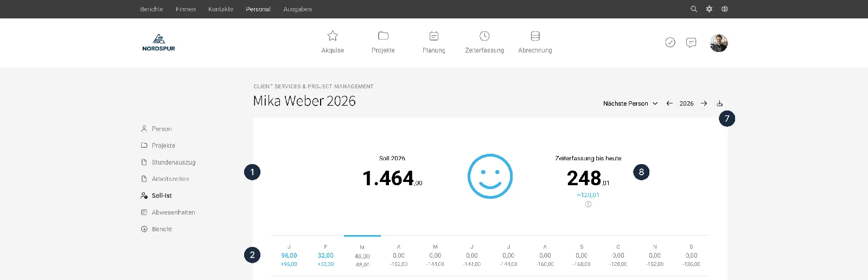This screenshot has height=280, width=868.
Task: Open the checkmark tasks icon
Action: (x=671, y=42)
